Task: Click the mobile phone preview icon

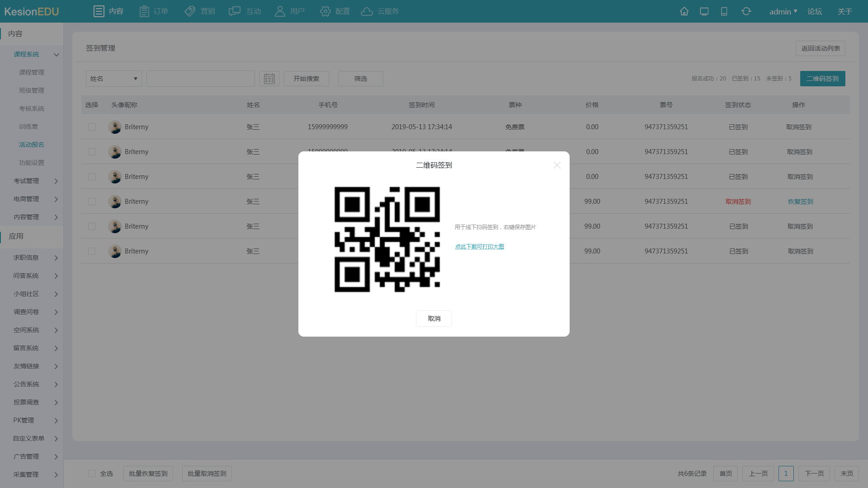Action: 724,11
